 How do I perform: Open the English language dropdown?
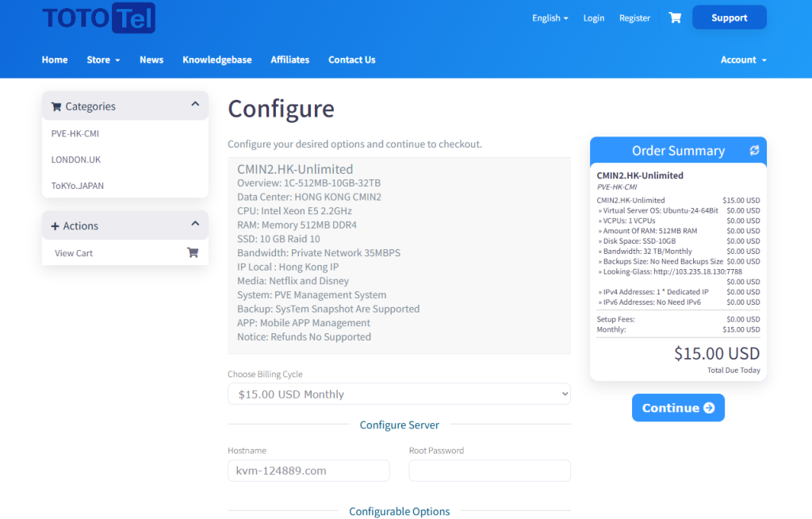coord(550,18)
